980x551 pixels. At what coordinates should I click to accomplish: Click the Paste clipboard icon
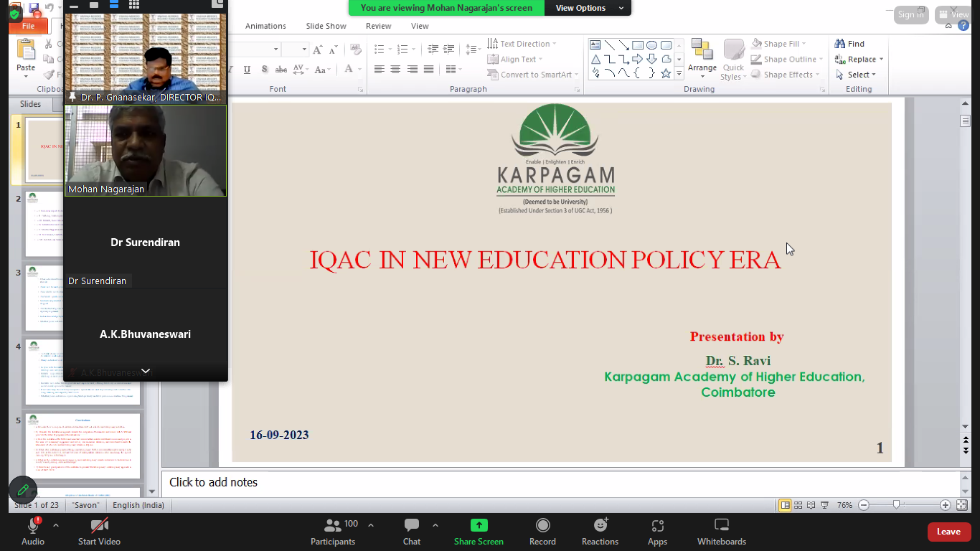tap(26, 50)
